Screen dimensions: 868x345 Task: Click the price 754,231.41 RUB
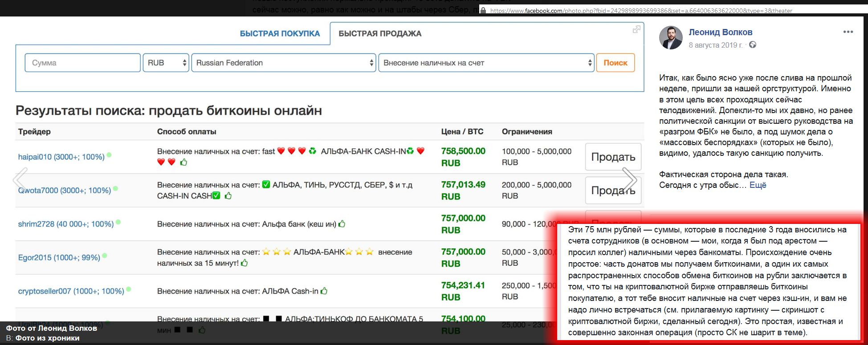coord(463,291)
